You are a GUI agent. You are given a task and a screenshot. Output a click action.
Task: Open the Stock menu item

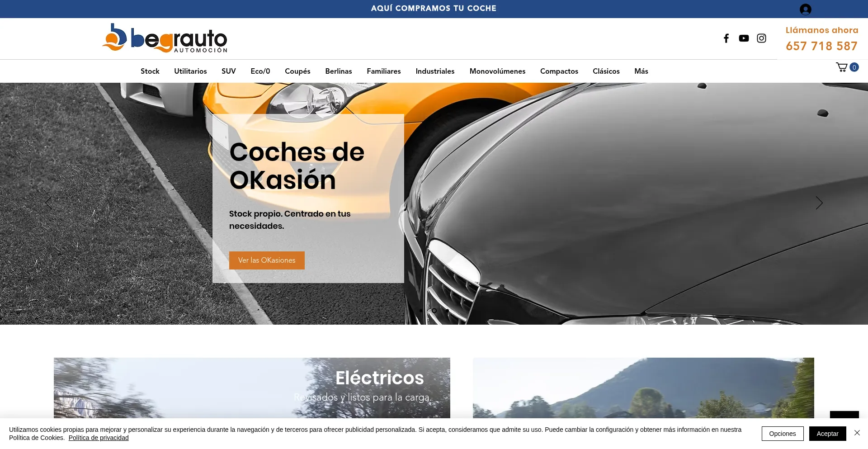tap(150, 71)
